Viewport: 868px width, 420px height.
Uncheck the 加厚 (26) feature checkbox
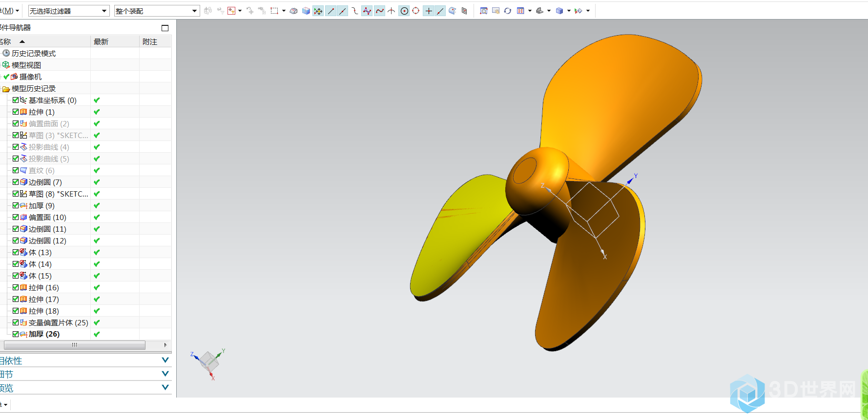[x=16, y=334]
